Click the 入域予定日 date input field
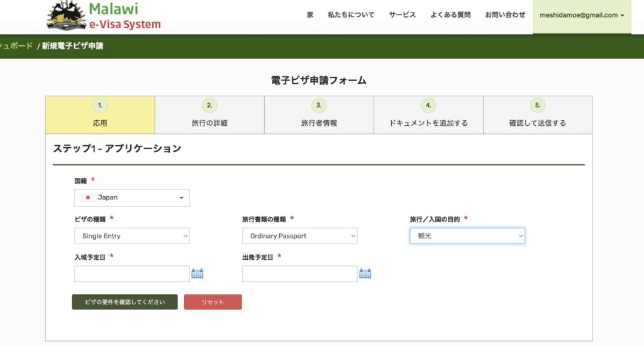The height and width of the screenshot is (346, 644). click(132, 274)
